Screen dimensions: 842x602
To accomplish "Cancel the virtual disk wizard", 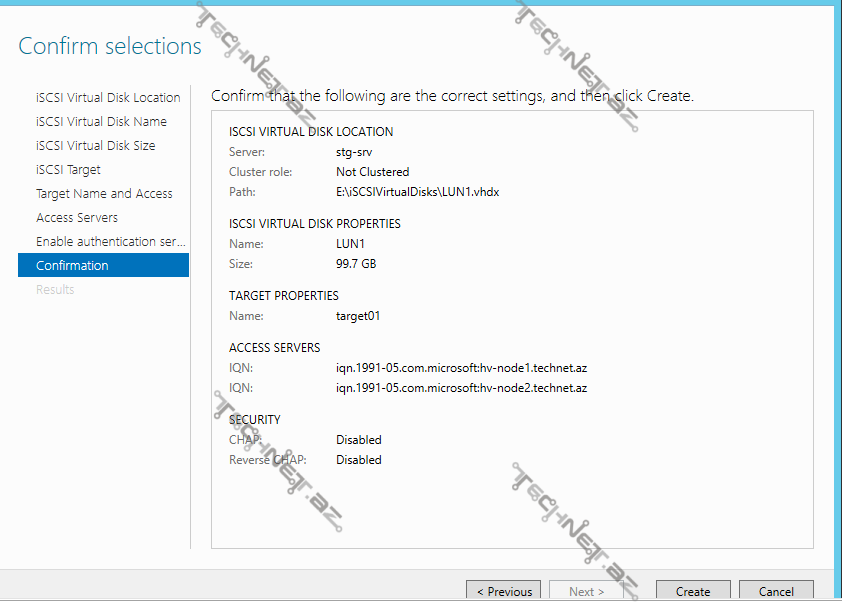I will click(x=776, y=591).
